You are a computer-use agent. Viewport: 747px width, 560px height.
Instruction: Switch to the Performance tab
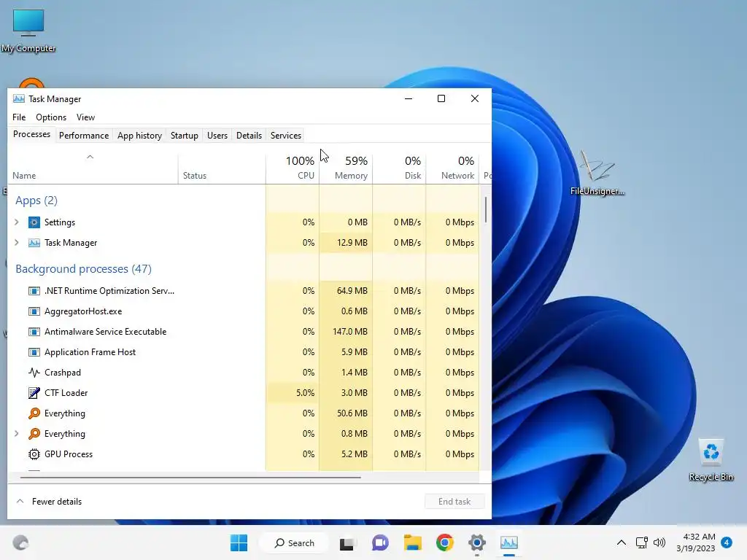point(84,136)
